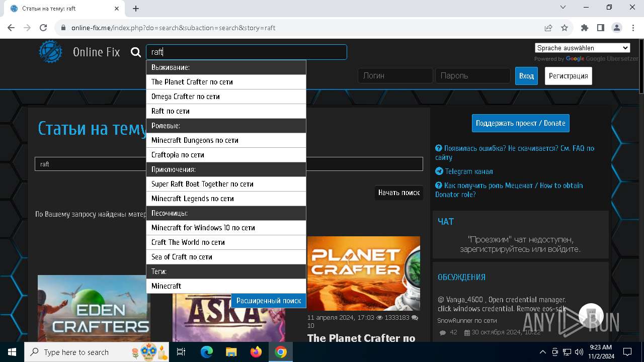Open the FAQ error help link
Viewport: 644px width, 362px height.
point(515,152)
